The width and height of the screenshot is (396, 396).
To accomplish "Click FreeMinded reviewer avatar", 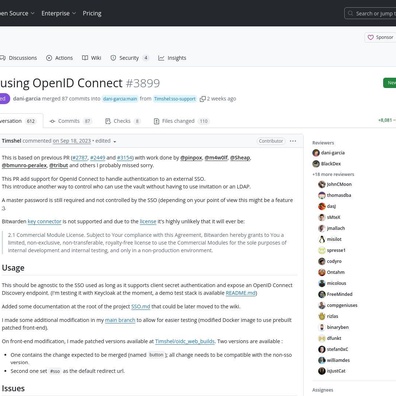I will (x=322, y=294).
